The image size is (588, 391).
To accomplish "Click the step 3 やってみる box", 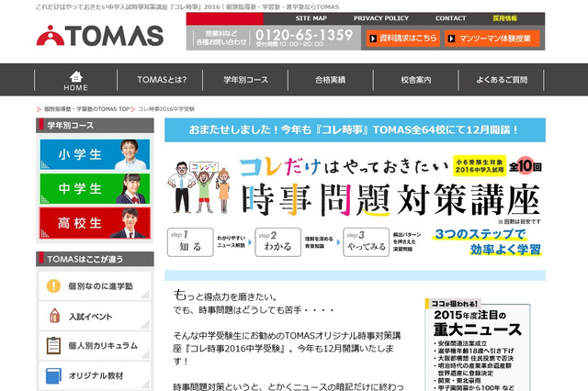I will 366,242.
